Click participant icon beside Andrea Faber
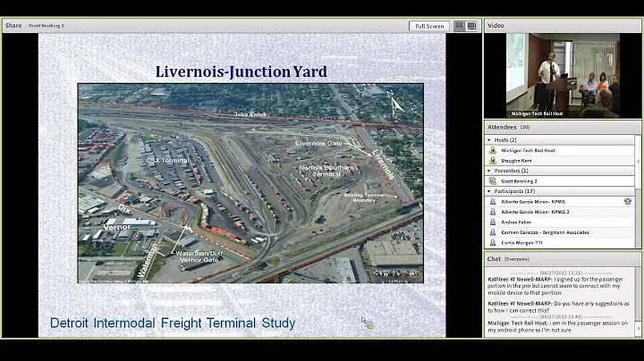This screenshot has width=644, height=361. click(x=493, y=222)
